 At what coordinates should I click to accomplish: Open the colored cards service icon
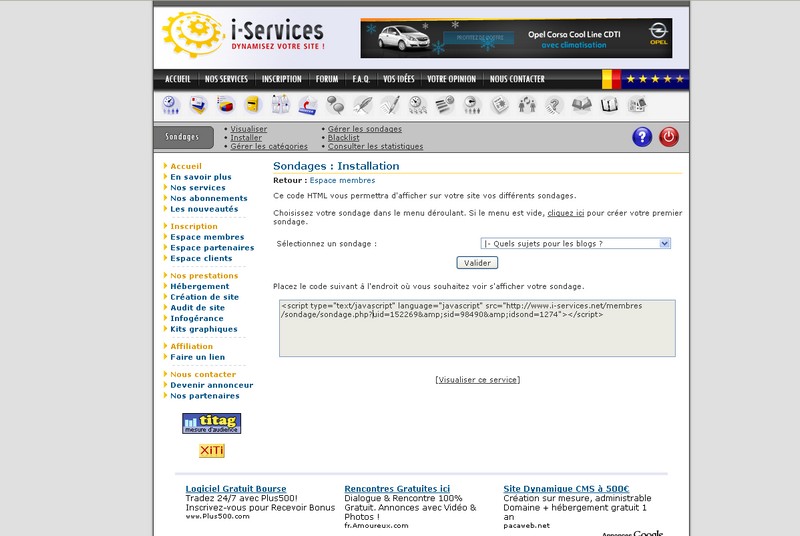(198, 105)
